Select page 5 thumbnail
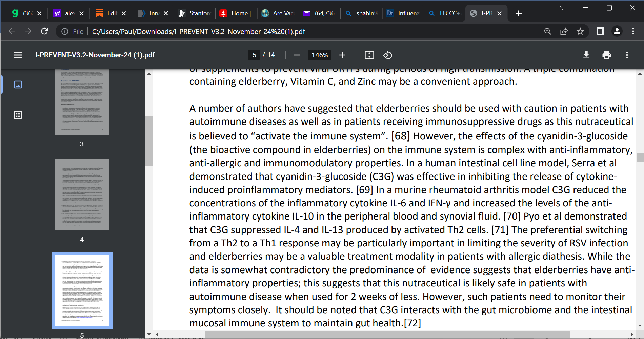 [82, 290]
